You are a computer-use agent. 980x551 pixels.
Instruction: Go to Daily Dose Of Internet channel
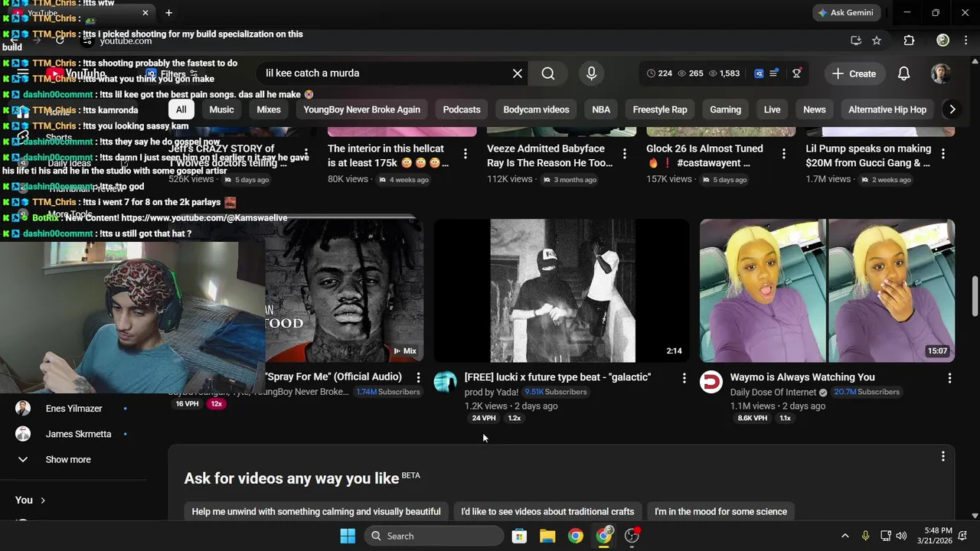pos(773,393)
